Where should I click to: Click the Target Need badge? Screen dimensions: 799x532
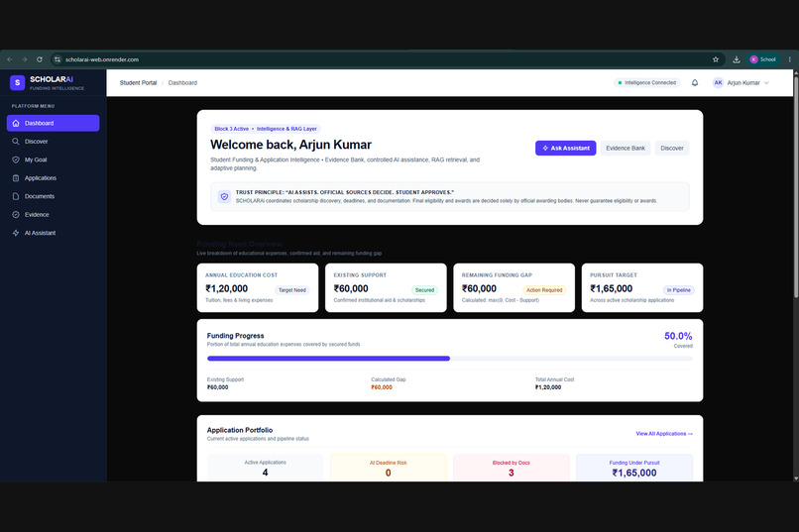pos(292,290)
